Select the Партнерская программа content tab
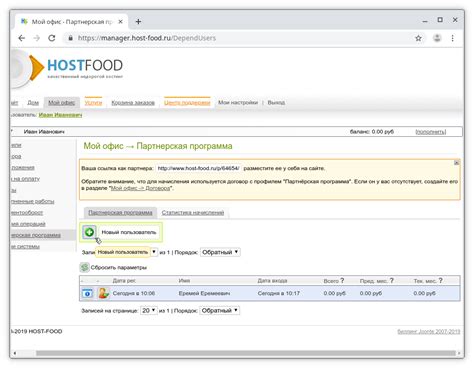474x368 pixels. pyautogui.click(x=120, y=212)
